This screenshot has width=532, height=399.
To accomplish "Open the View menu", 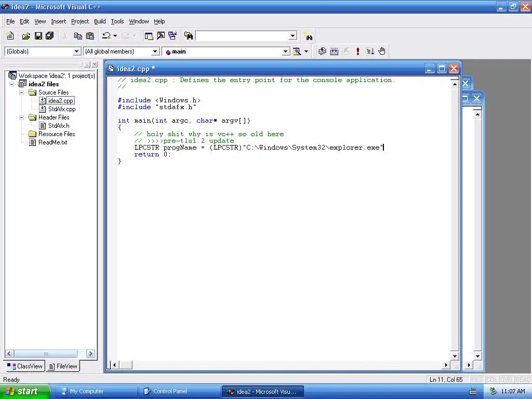I will pos(40,21).
